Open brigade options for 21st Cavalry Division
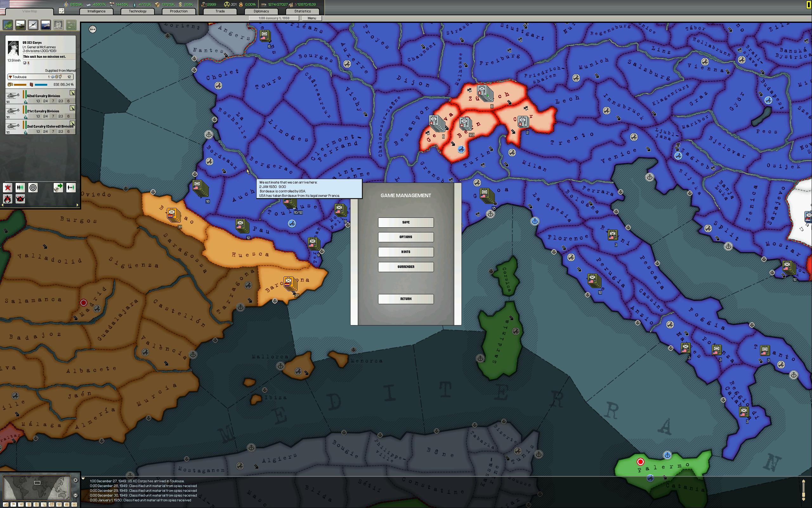The image size is (812, 508). pos(72,108)
